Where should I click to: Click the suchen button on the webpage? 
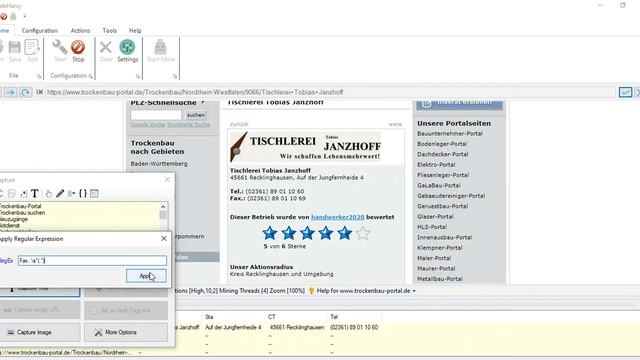pos(196,115)
